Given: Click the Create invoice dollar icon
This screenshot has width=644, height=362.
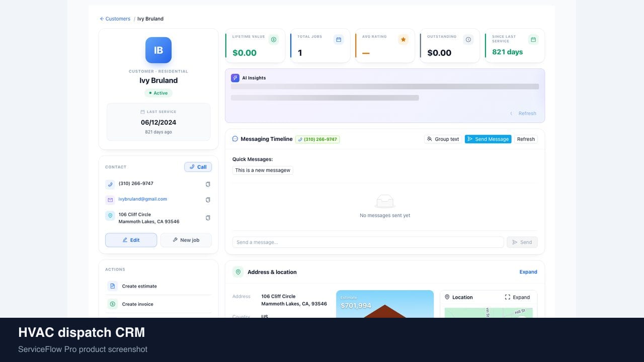Looking at the screenshot, I should tap(113, 304).
